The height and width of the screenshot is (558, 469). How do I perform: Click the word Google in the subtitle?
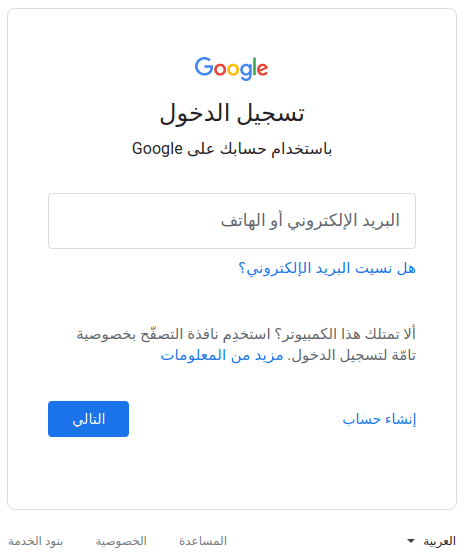(157, 149)
